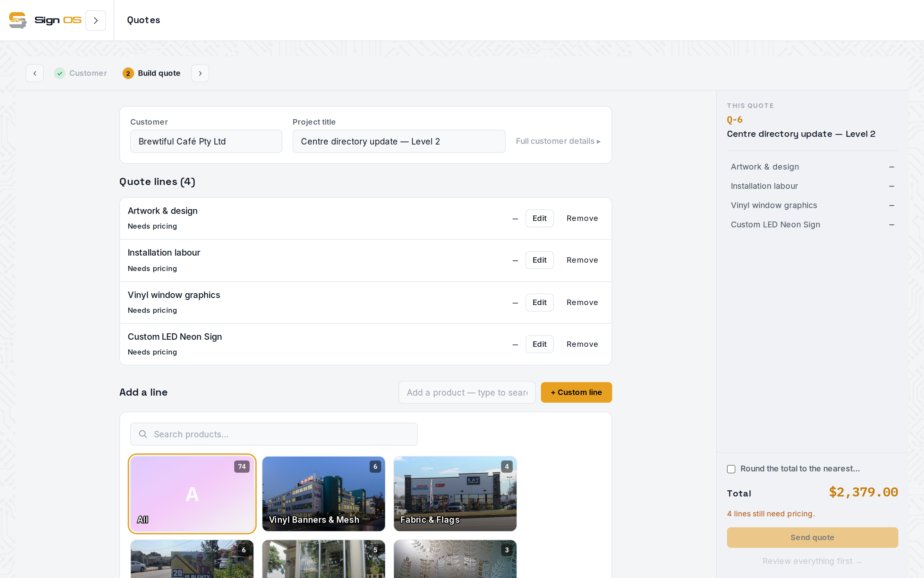
Task: Click the magnifier icon in Search products
Action: coord(143,434)
